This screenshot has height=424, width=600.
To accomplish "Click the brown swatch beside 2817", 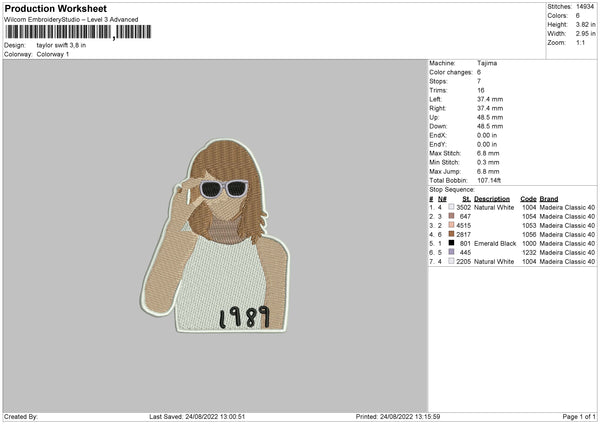I will click(x=452, y=234).
